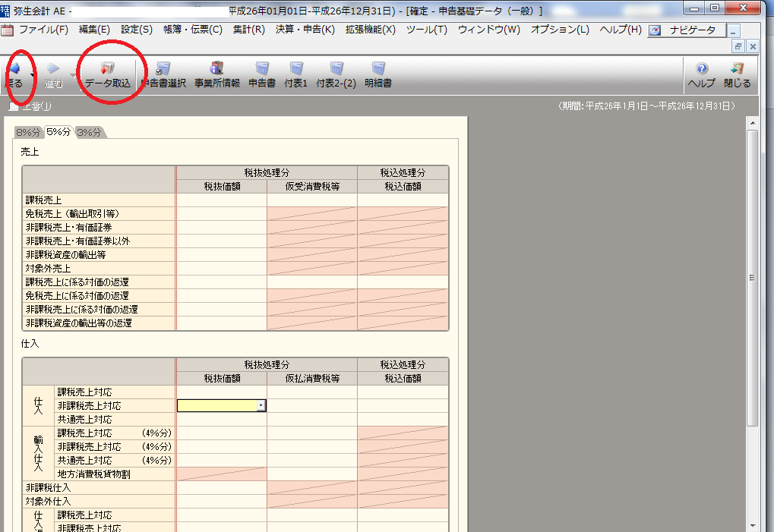
Task: Expand the dropdown in 非課税売上対応 cell
Action: tap(261, 406)
